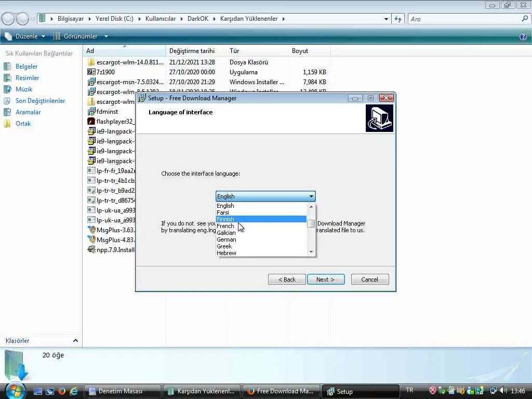The width and height of the screenshot is (532, 399).
Task: Open Son Değiştirilenler sidebar link
Action: [40, 101]
